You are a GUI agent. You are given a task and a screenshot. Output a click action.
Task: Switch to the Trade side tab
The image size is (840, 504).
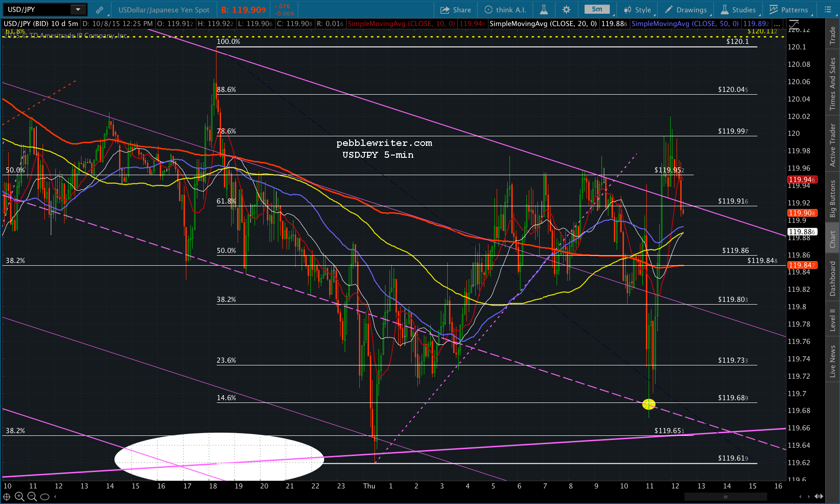[x=833, y=35]
